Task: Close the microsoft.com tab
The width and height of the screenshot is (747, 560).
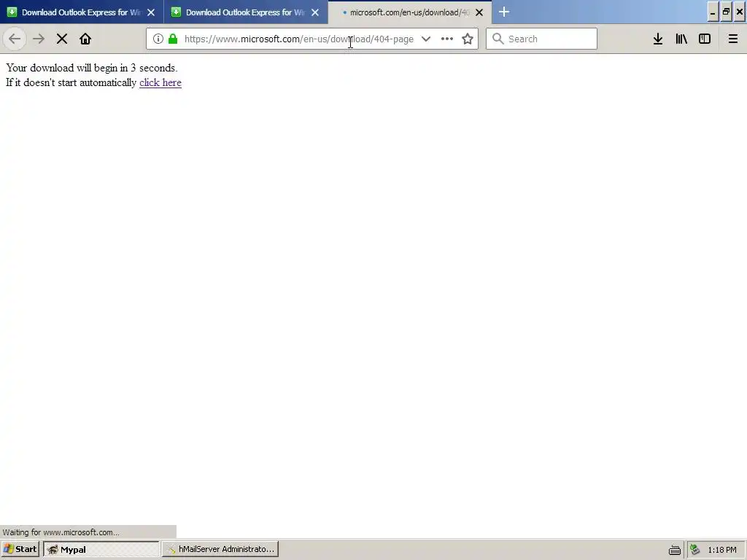Action: [x=479, y=12]
